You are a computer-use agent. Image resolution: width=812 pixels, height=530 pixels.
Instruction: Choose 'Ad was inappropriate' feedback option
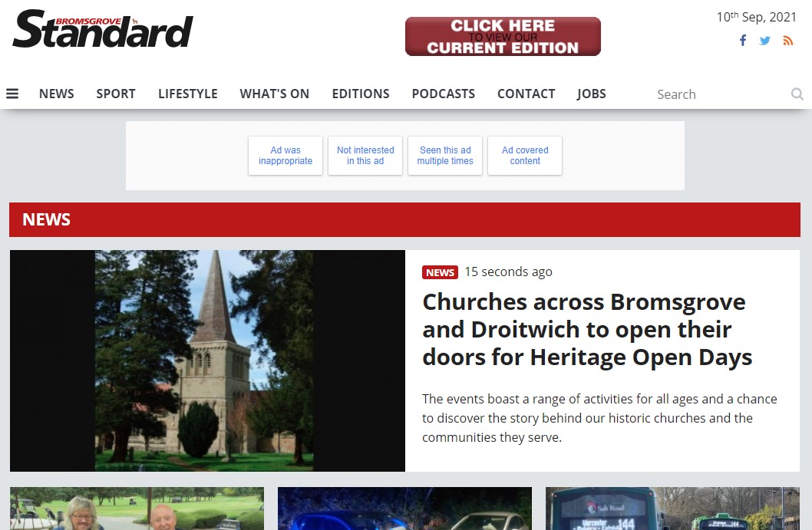[x=286, y=155]
